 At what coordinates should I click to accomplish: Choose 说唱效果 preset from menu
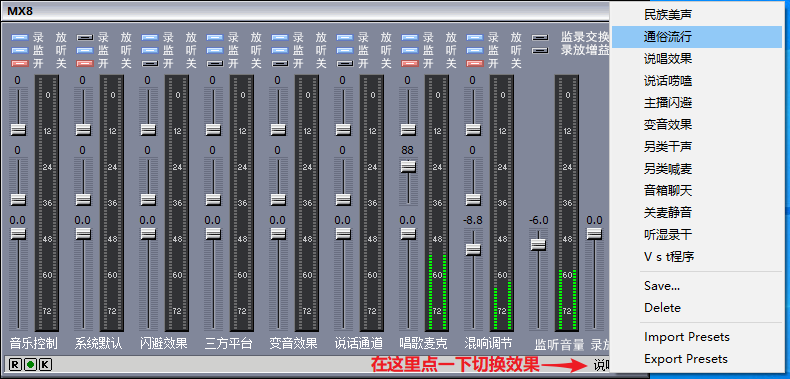(x=697, y=59)
